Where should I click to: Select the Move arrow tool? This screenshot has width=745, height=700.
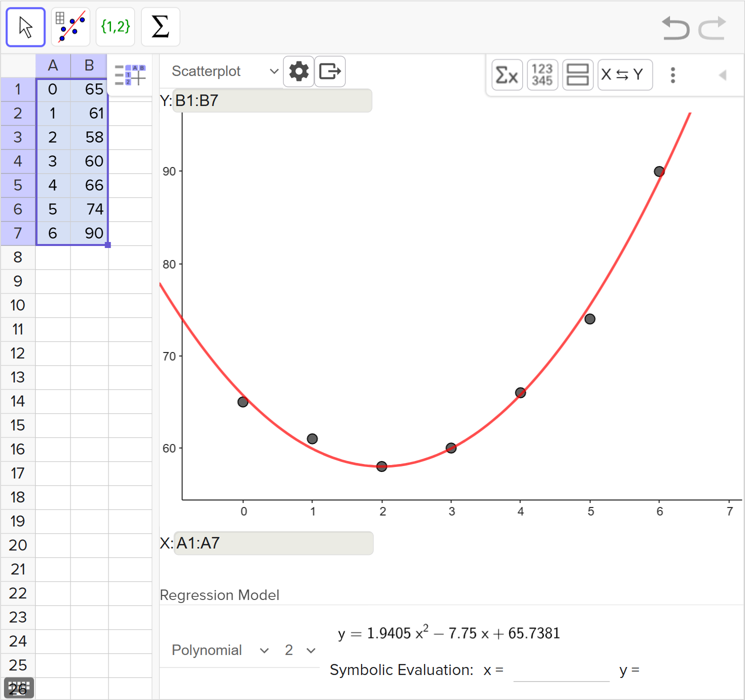(x=25, y=27)
